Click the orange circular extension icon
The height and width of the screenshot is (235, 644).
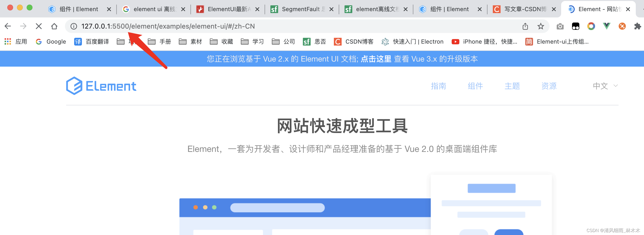click(x=622, y=26)
